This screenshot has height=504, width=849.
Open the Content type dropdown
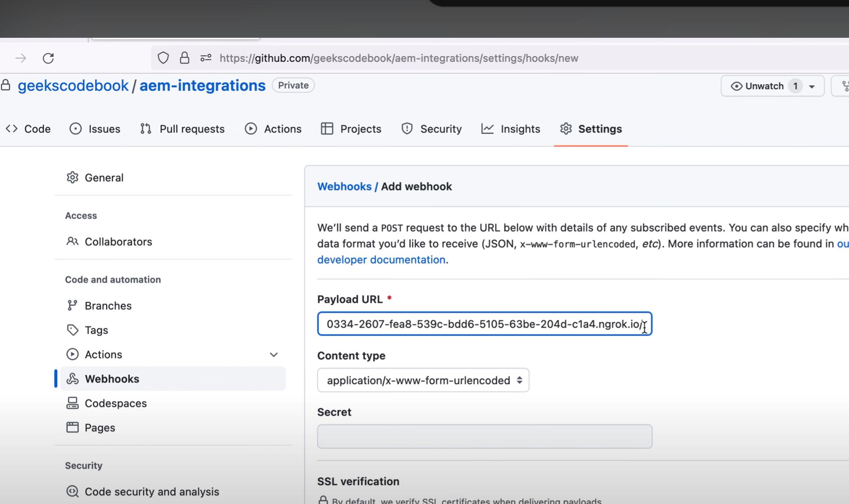click(x=423, y=380)
